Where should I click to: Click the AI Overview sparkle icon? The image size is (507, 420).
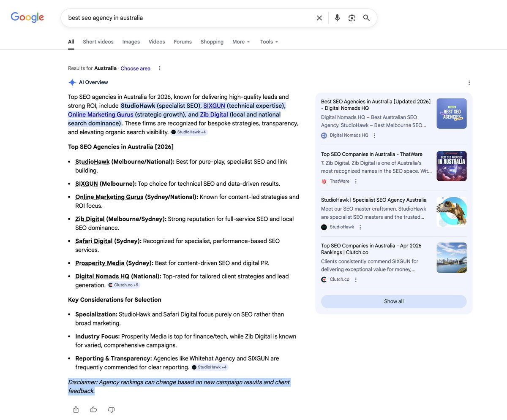[72, 82]
